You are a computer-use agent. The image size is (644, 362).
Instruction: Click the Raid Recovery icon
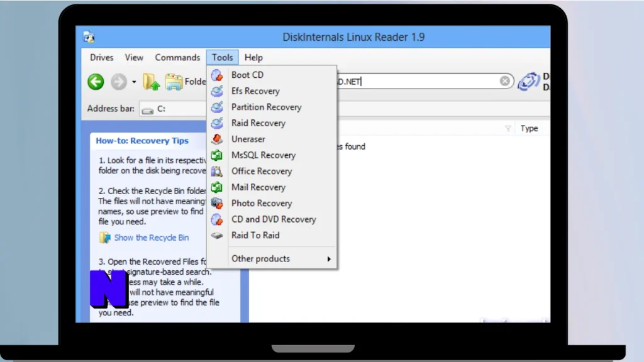tap(217, 123)
